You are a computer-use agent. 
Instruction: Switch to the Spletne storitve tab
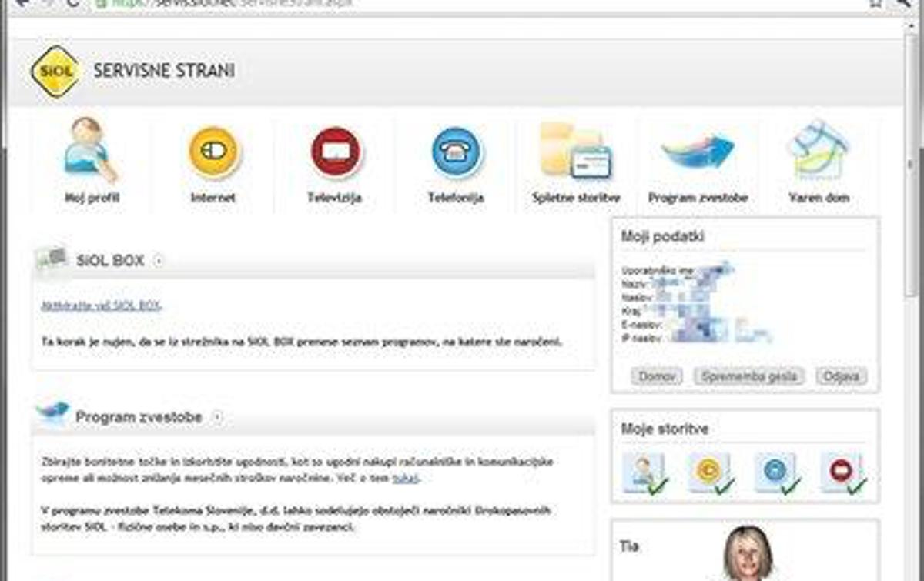coord(575,152)
